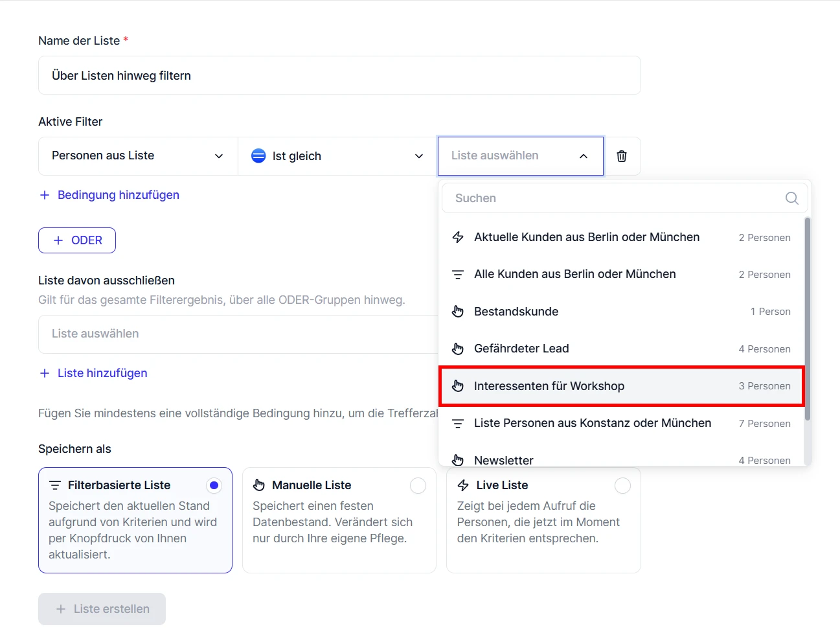Image resolution: width=840 pixels, height=644 pixels.
Task: Select the Manuelle Liste radio button
Action: [418, 485]
